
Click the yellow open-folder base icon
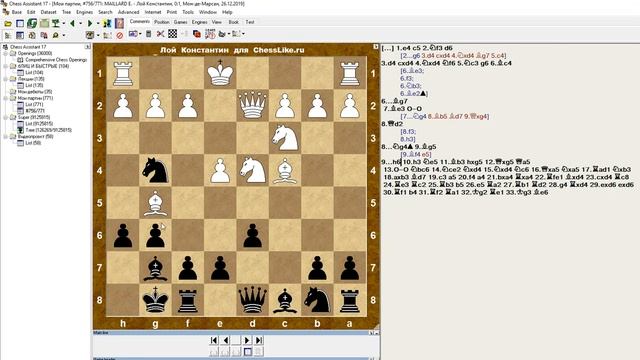coord(8,24)
